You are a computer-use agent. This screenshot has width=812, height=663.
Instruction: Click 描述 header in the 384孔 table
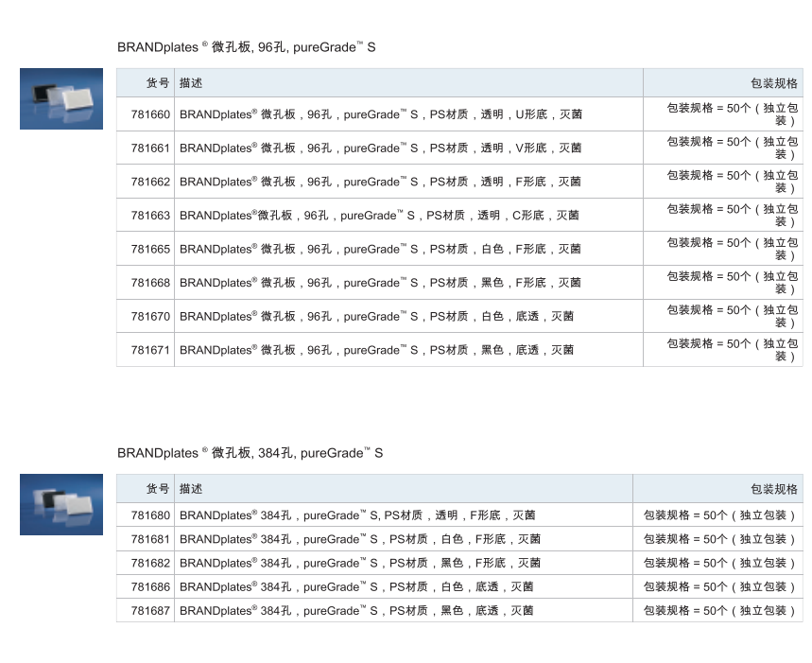click(x=191, y=488)
